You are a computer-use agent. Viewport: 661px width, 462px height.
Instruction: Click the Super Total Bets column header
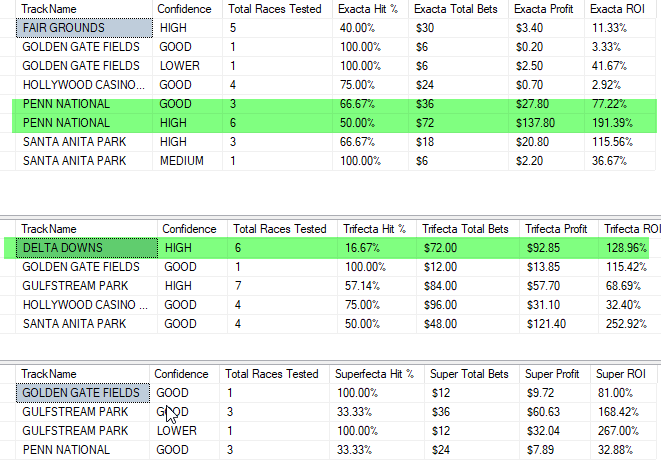(x=472, y=374)
